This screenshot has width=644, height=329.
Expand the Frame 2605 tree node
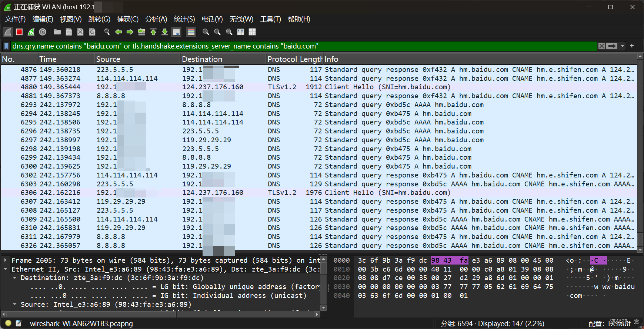pos(5,260)
